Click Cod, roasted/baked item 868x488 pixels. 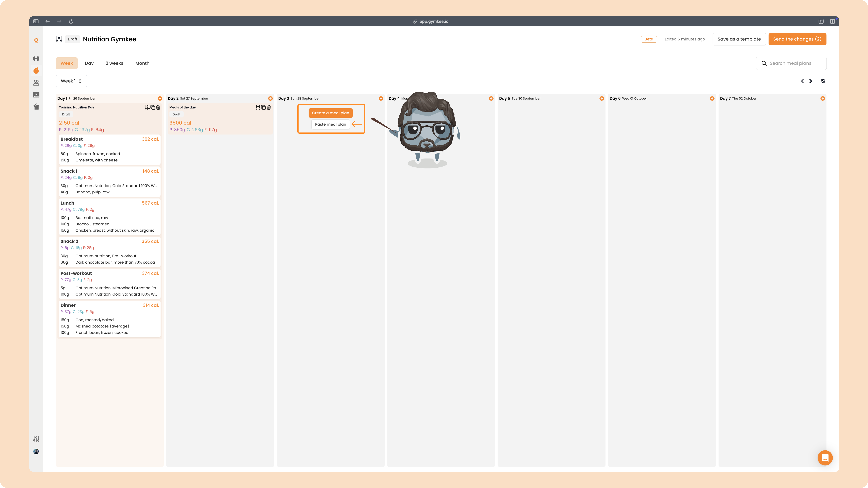94,320
